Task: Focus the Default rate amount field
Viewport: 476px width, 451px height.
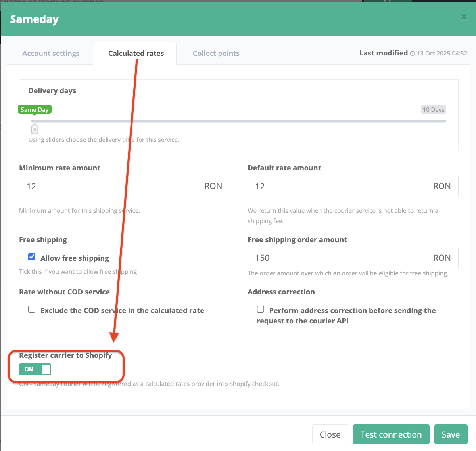Action: (337, 186)
